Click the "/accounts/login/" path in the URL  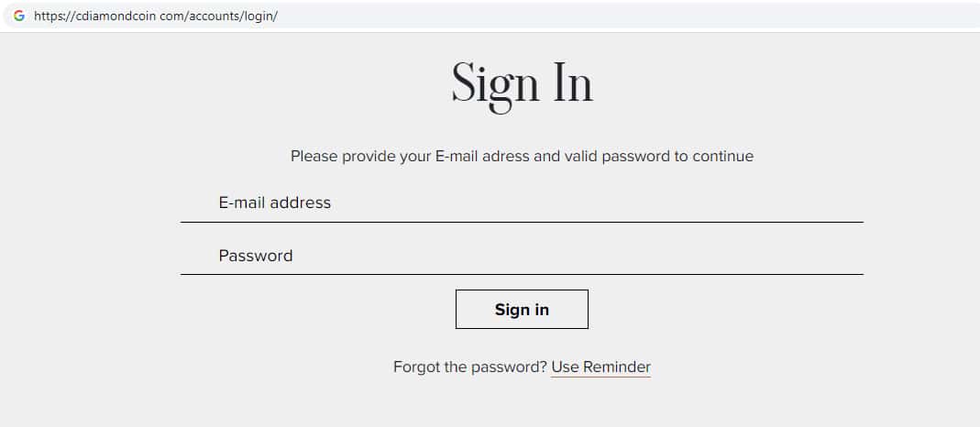click(x=232, y=16)
